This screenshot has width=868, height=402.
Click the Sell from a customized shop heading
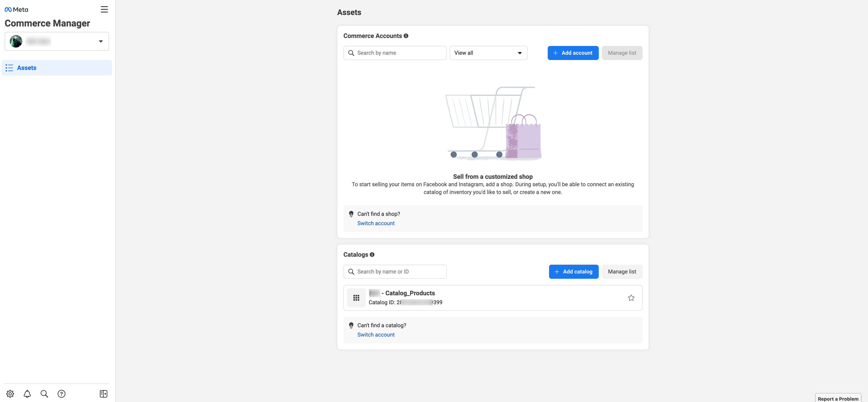tap(493, 177)
